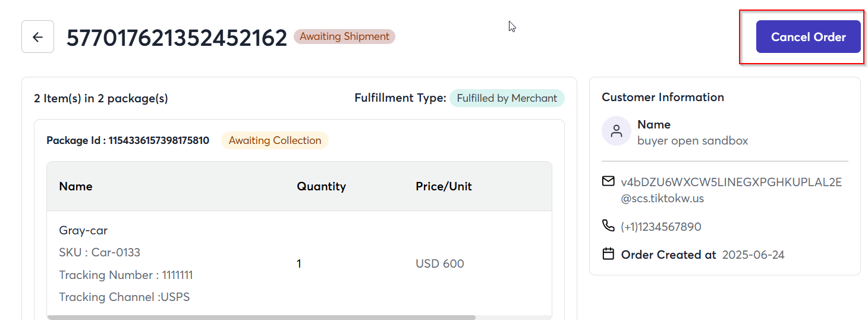
Task: Click the back arrow button
Action: (x=37, y=37)
